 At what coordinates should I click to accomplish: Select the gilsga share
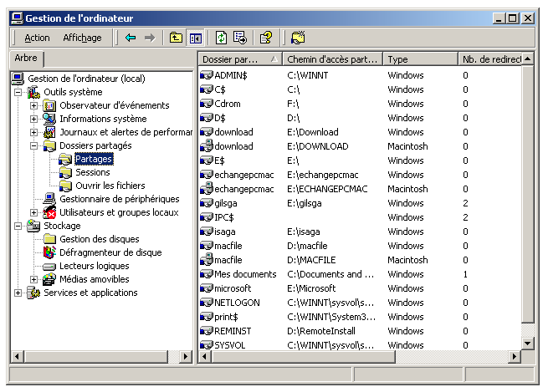click(x=225, y=203)
